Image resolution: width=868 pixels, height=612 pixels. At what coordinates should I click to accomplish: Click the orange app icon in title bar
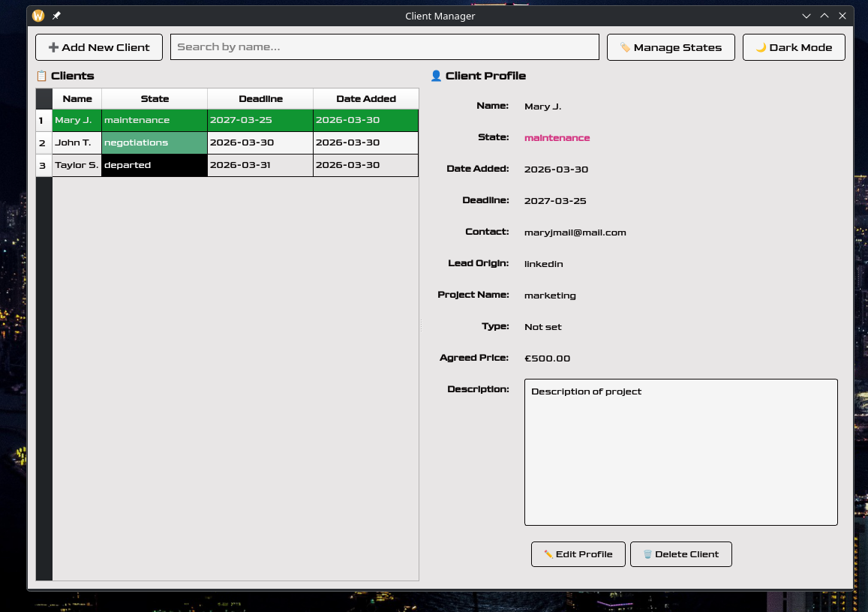click(38, 16)
